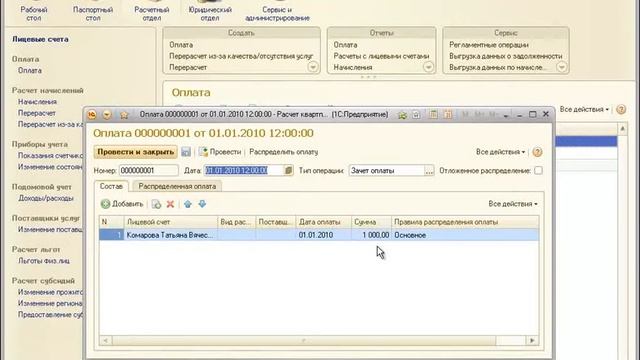Open the Перерасчет link in the sidebar
The height and width of the screenshot is (360, 640).
(37, 113)
